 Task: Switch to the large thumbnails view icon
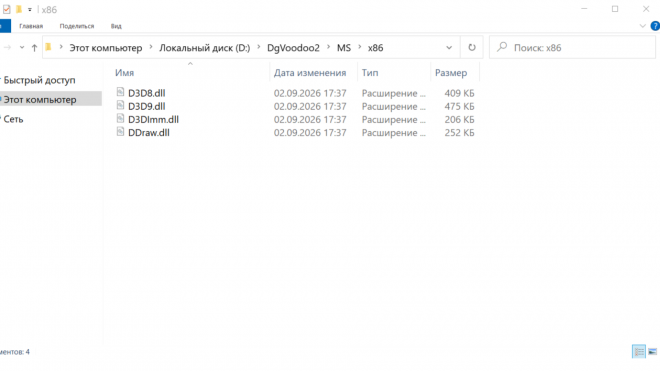tap(652, 352)
